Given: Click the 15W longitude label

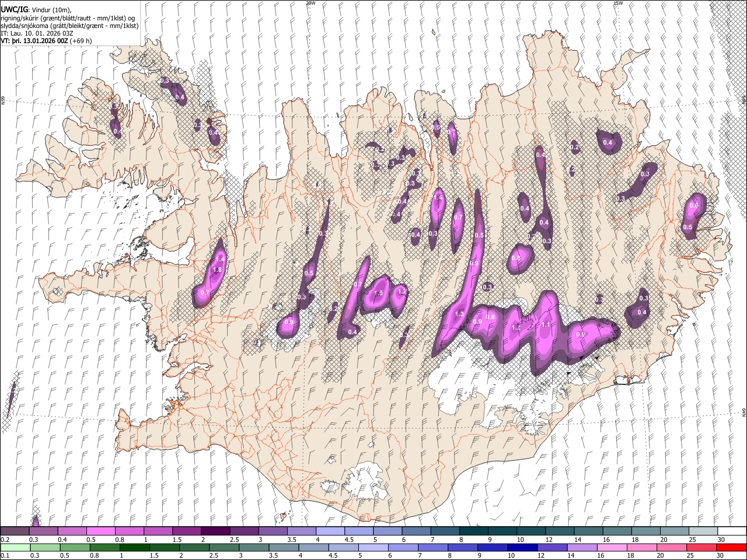Looking at the screenshot, I should (618, 3).
